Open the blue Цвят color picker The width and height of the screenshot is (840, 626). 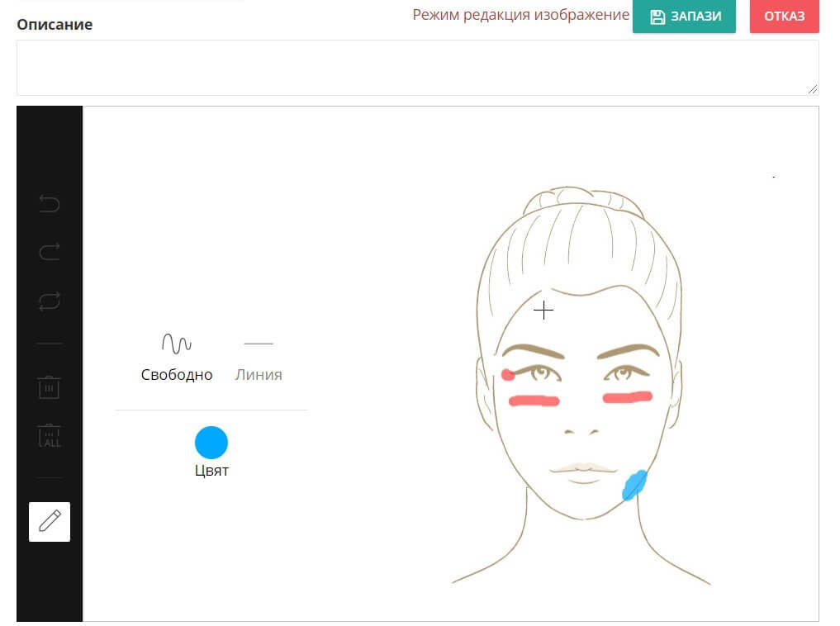point(211,443)
